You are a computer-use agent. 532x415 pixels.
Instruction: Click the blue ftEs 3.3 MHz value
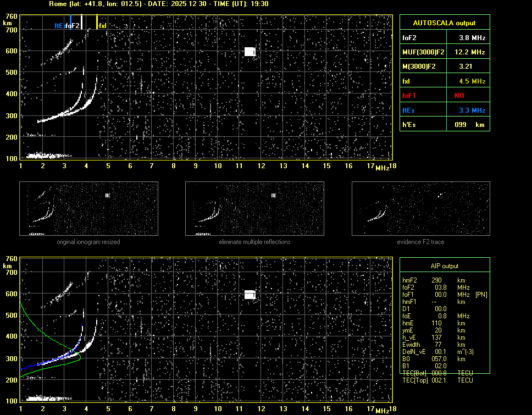point(472,110)
